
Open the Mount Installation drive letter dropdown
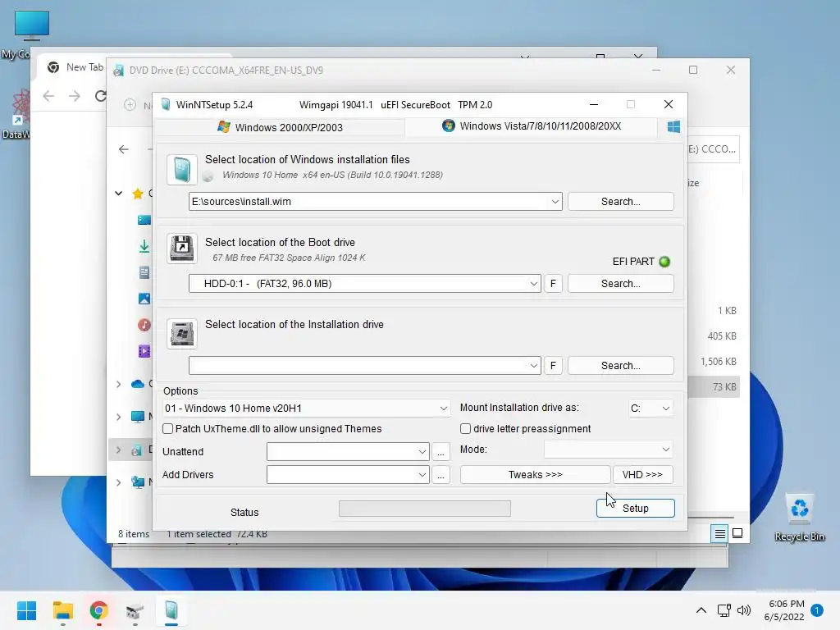[665, 409]
